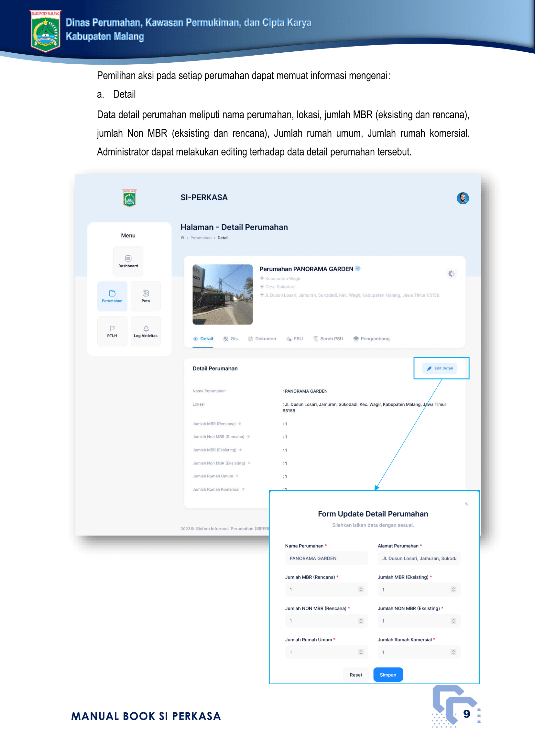535x756 pixels.
Task: Click the Nama Perumahan input field
Action: click(326, 559)
